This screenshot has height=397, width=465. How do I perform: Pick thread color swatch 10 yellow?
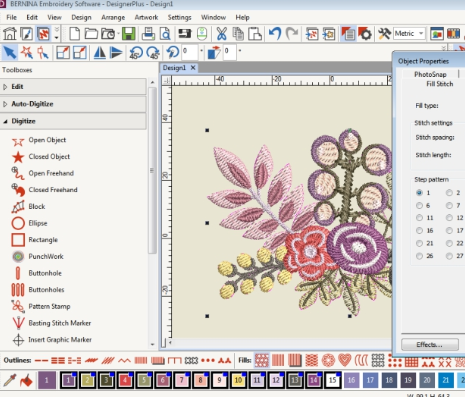[x=238, y=380]
